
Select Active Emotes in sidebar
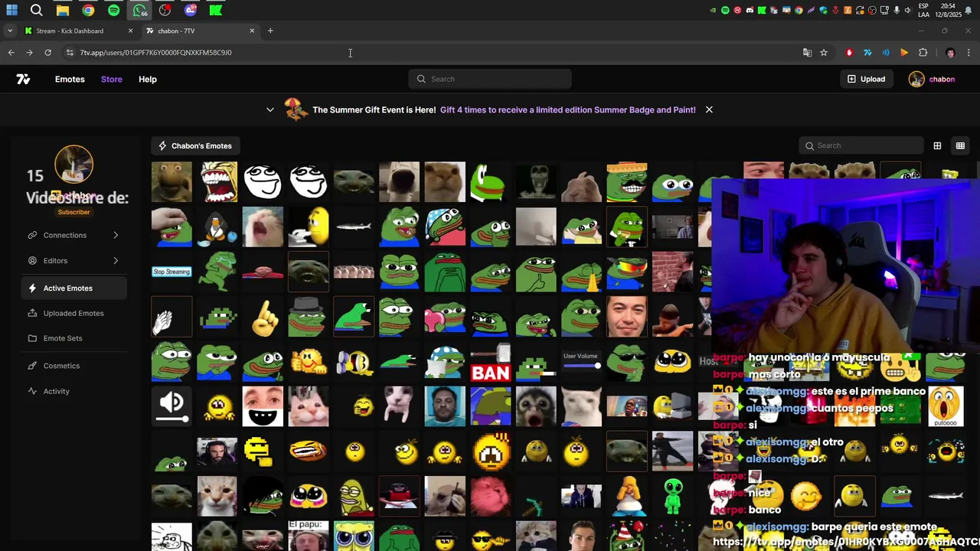(74, 288)
